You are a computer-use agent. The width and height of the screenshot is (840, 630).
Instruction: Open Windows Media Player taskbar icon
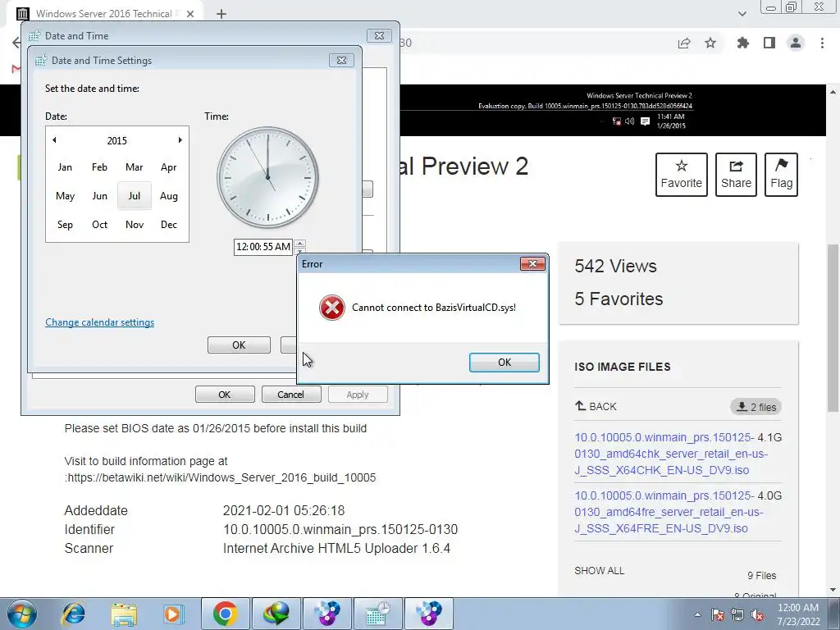click(x=173, y=614)
